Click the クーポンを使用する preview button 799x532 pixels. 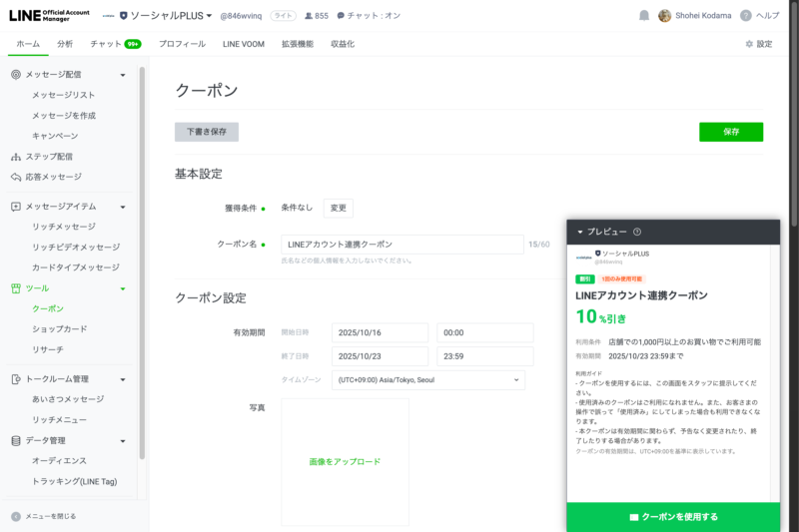tap(673, 517)
